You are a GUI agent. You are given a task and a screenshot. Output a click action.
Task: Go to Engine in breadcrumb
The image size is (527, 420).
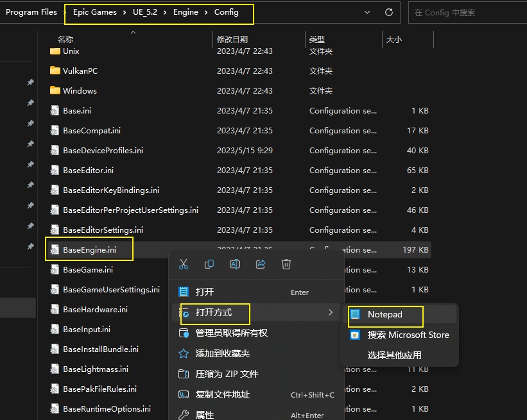pyautogui.click(x=186, y=12)
